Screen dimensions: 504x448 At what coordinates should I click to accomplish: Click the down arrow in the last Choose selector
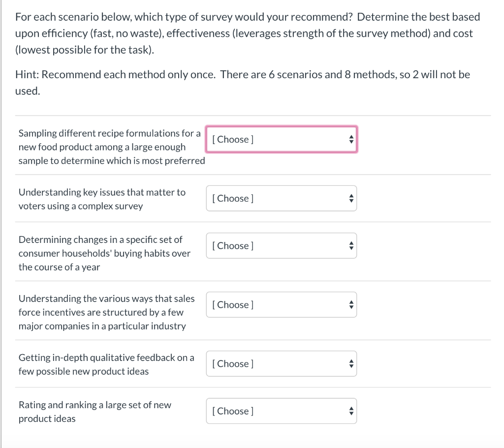(351, 414)
